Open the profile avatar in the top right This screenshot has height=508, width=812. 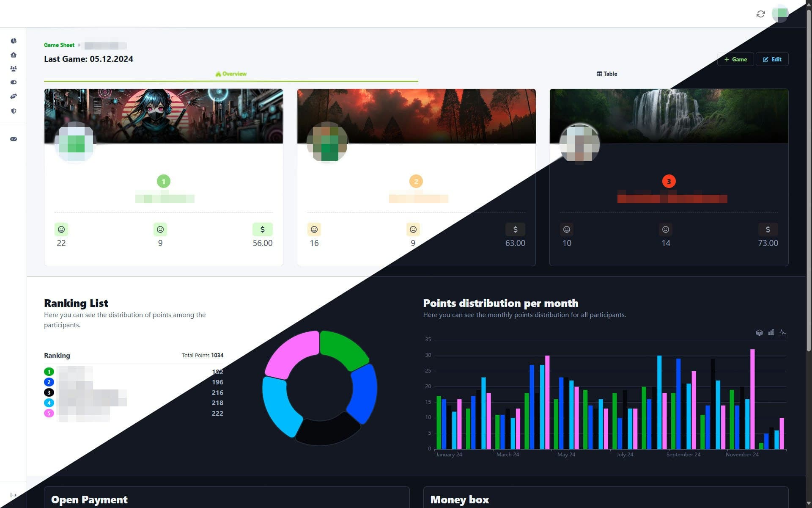coord(781,14)
